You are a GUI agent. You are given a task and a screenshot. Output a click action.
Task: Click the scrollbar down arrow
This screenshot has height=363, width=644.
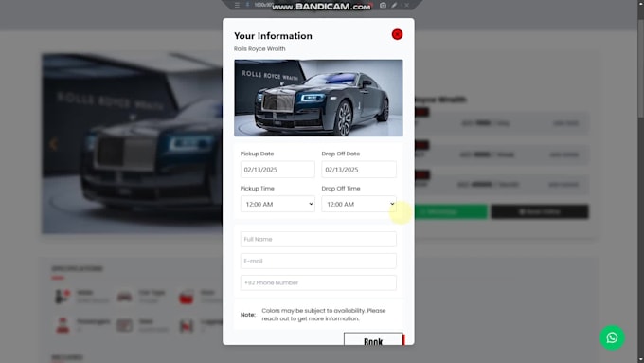pyautogui.click(x=641, y=360)
